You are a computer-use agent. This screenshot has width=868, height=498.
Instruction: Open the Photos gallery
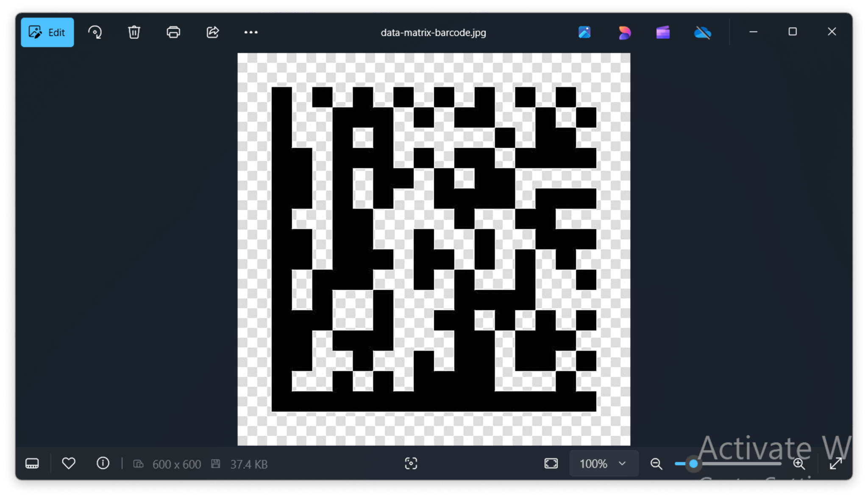click(585, 33)
